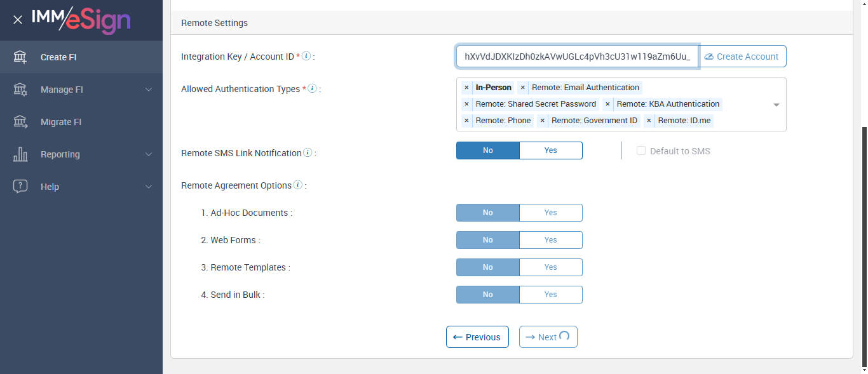The width and height of the screenshot is (868, 374).
Task: Click the Help question bubble icon
Action: 20,187
